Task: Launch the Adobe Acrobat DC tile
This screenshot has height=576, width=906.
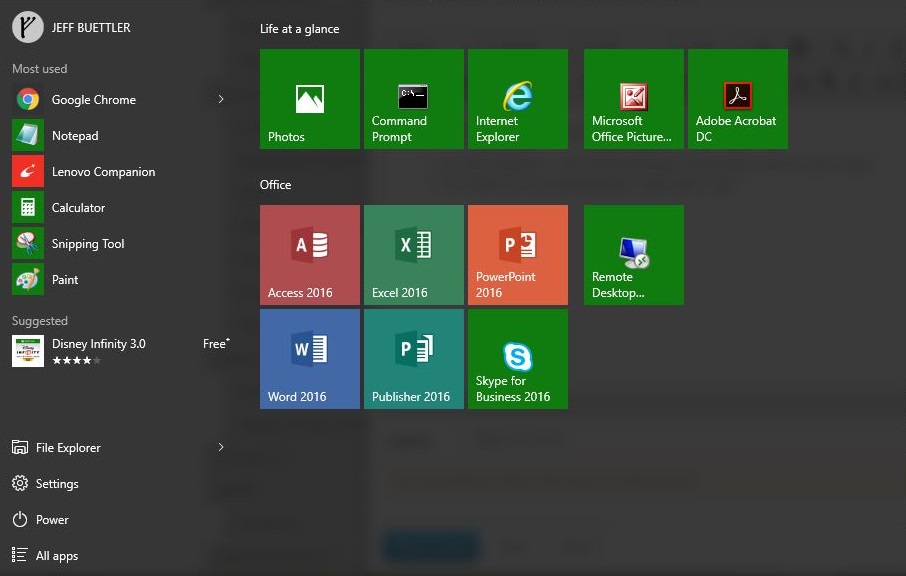Action: (738, 99)
